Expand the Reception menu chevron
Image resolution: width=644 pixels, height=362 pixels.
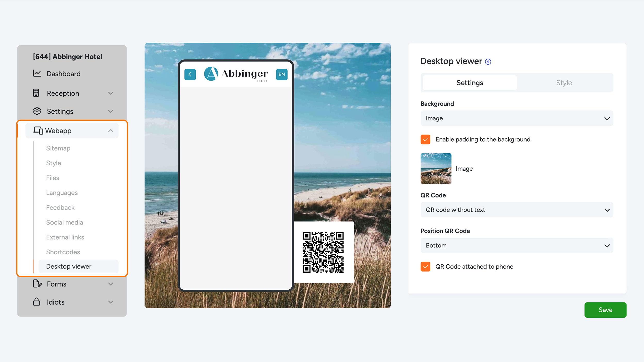click(x=111, y=93)
